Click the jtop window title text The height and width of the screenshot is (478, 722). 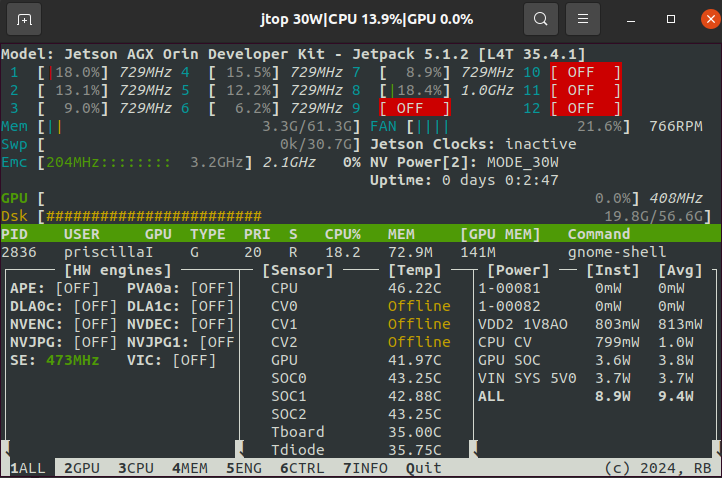(367, 19)
